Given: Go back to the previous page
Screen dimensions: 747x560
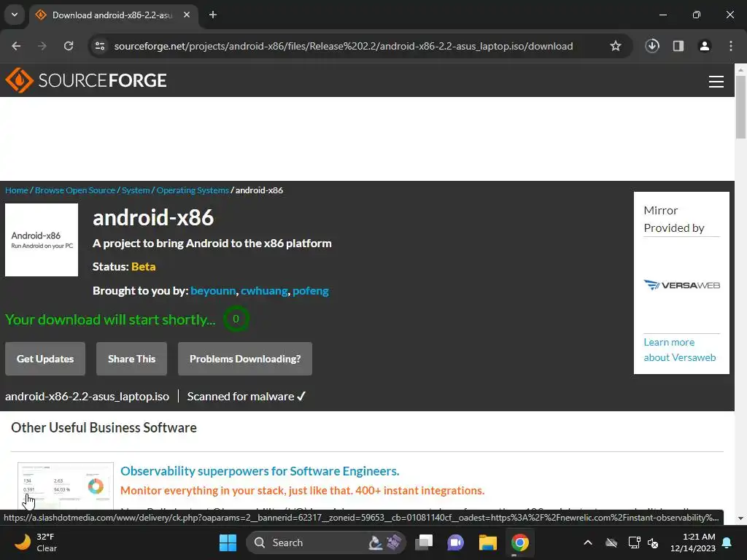Looking at the screenshot, I should coord(16,46).
